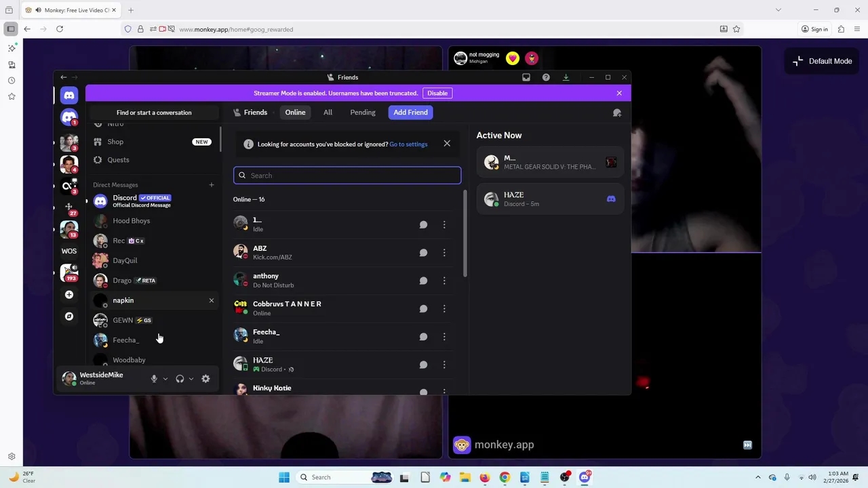The width and height of the screenshot is (868, 488).
Task: Click Add Friend button
Action: 410,113
